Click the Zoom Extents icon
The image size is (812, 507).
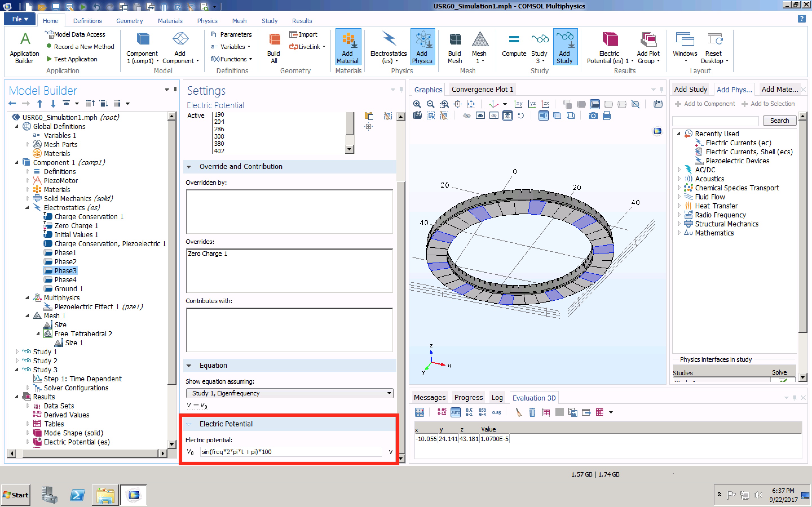(x=471, y=104)
